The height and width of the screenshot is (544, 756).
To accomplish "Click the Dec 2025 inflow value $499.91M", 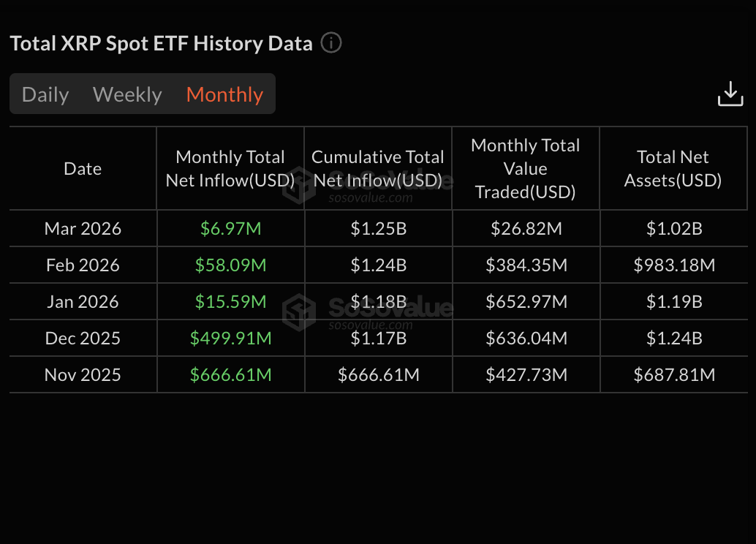I will pyautogui.click(x=230, y=338).
